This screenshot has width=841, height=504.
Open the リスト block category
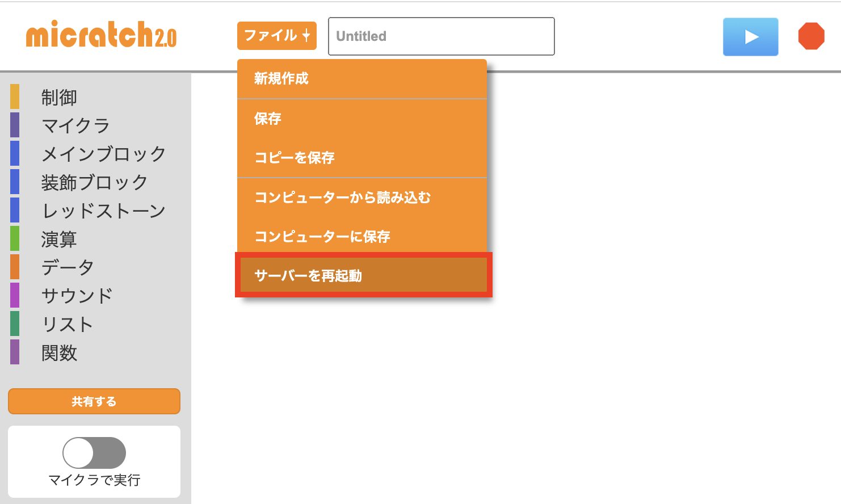[x=67, y=324]
